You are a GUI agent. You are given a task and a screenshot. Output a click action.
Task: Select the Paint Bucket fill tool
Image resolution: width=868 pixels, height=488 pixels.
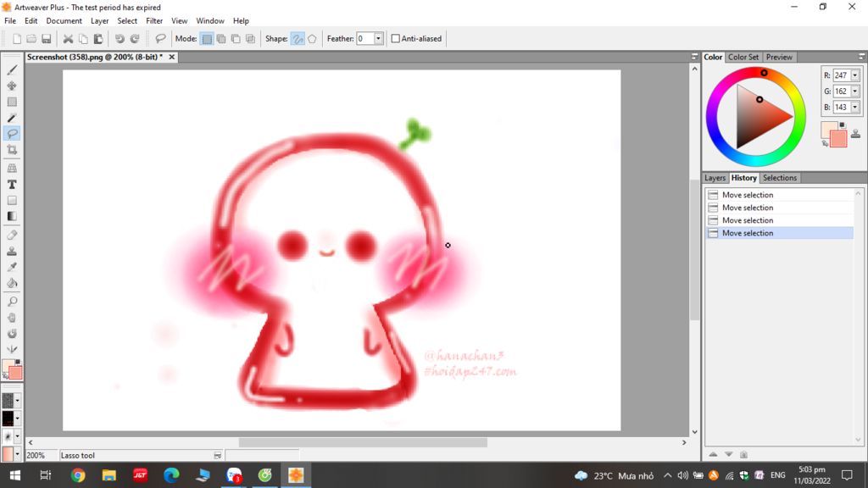click(x=12, y=283)
